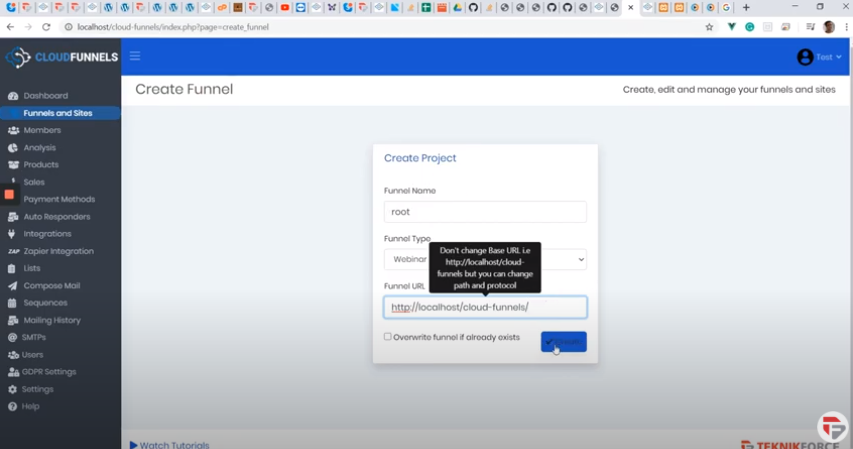The height and width of the screenshot is (449, 853).
Task: Open Compose Mail in sidebar
Action: point(51,286)
